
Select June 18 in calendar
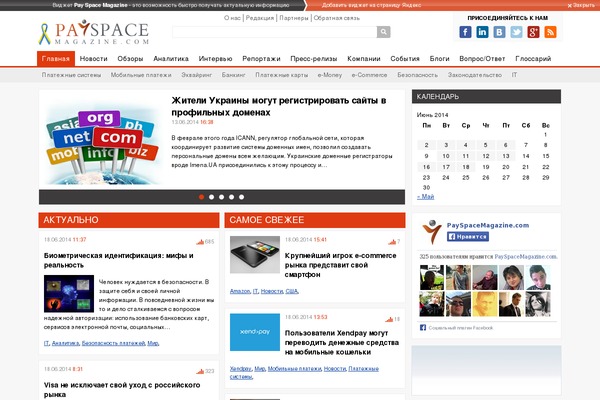(x=466, y=167)
